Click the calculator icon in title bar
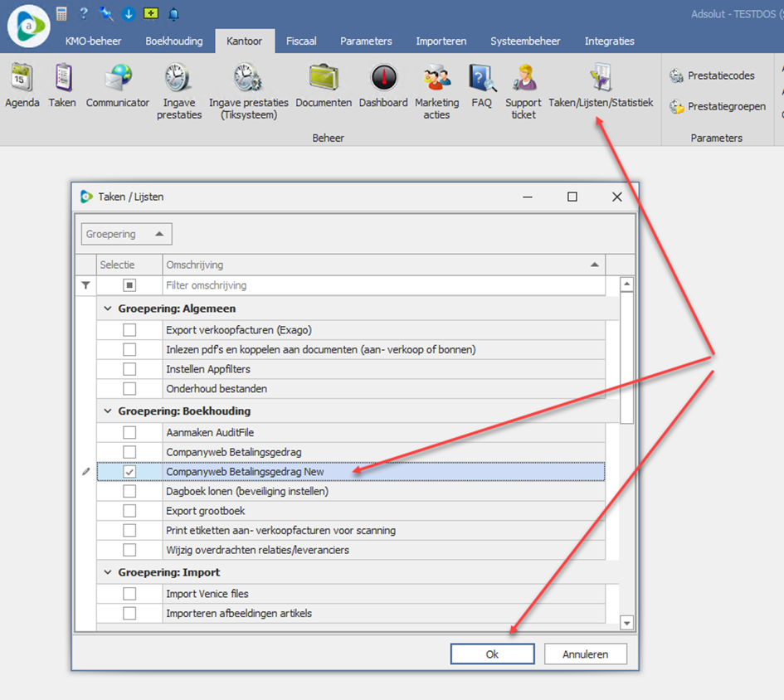Viewport: 784px width, 700px height. point(61,14)
